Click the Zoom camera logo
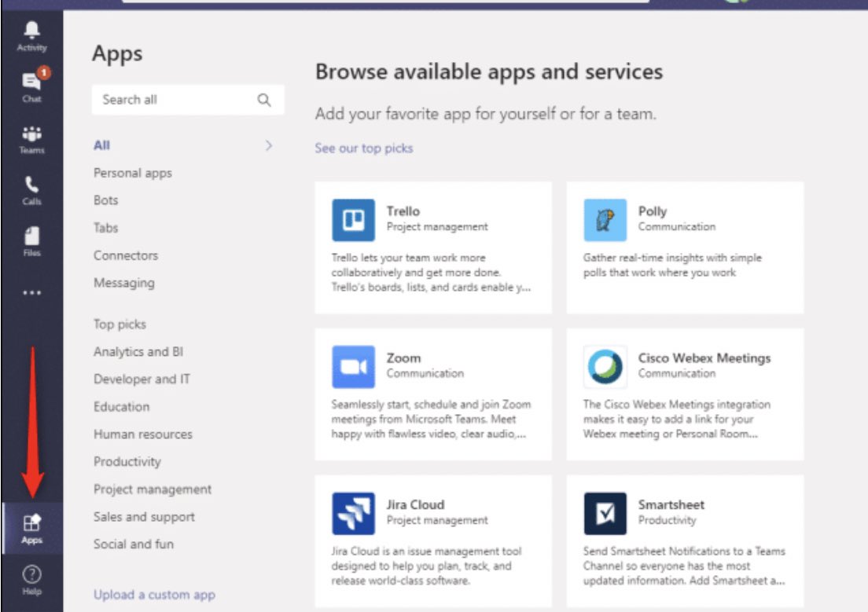Image resolution: width=868 pixels, height=612 pixels. point(353,367)
